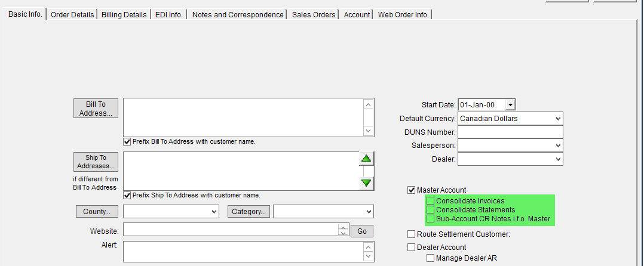
Task: Open the Start Date calendar dropdown arrow
Action: tap(510, 105)
